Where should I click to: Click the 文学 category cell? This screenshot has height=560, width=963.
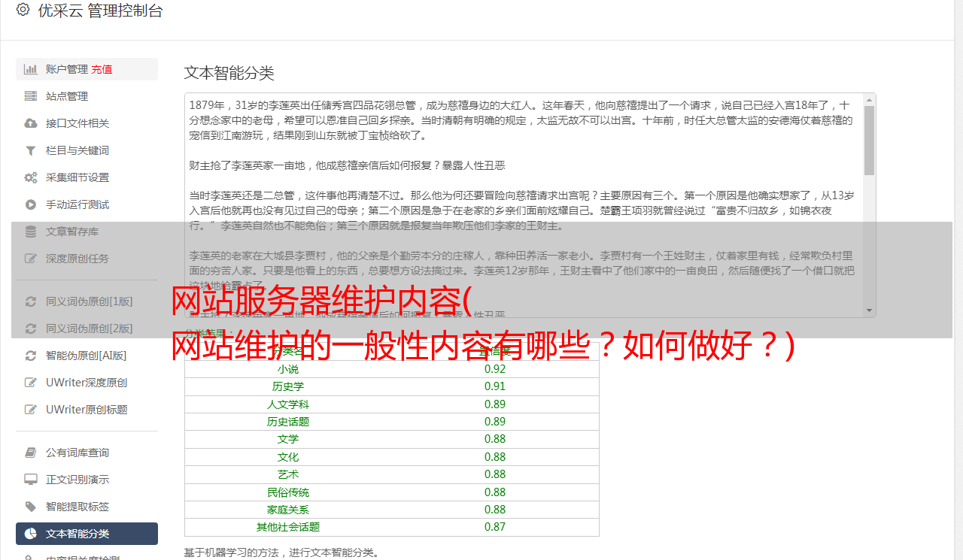tap(288, 439)
